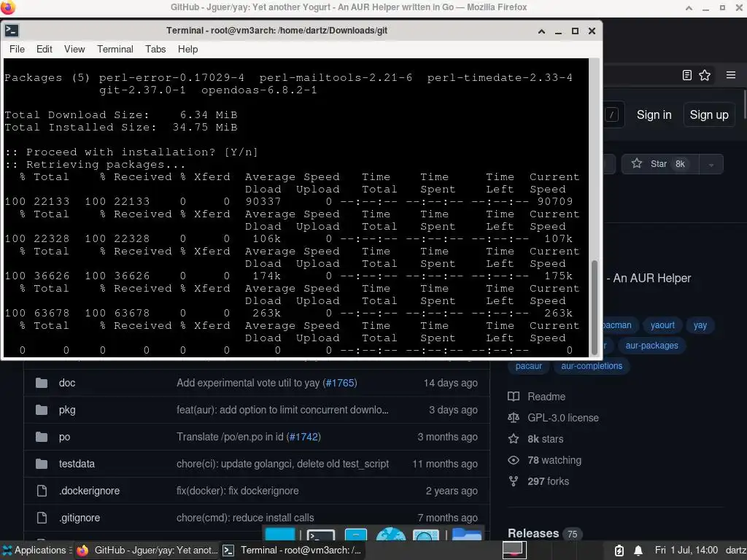
Task: Click the Readme book icon
Action: pyautogui.click(x=514, y=397)
